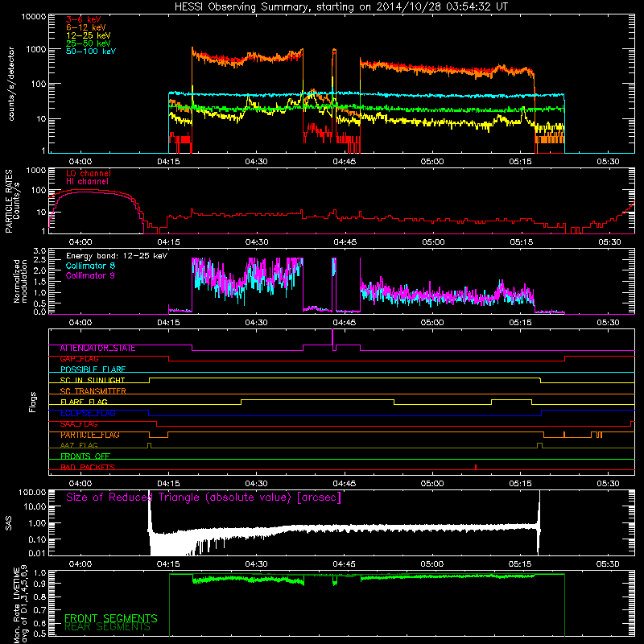Viewport: 644px width, 644px height.
Task: Click the Flags axis label
Action: (33, 402)
